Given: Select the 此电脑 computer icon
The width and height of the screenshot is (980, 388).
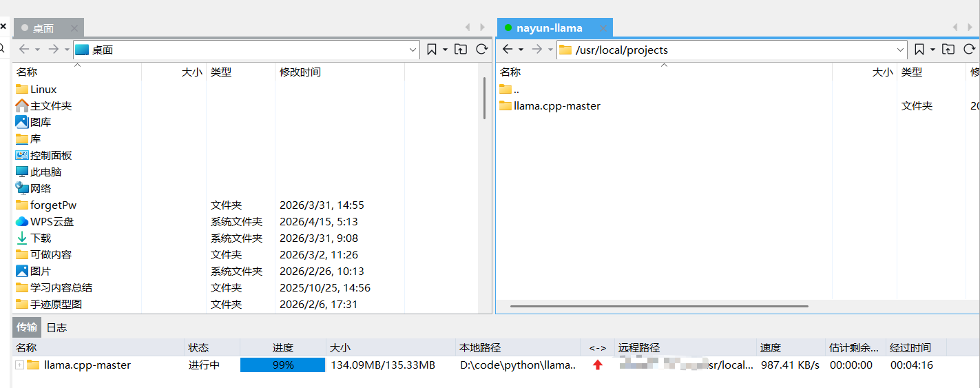Looking at the screenshot, I should [22, 172].
